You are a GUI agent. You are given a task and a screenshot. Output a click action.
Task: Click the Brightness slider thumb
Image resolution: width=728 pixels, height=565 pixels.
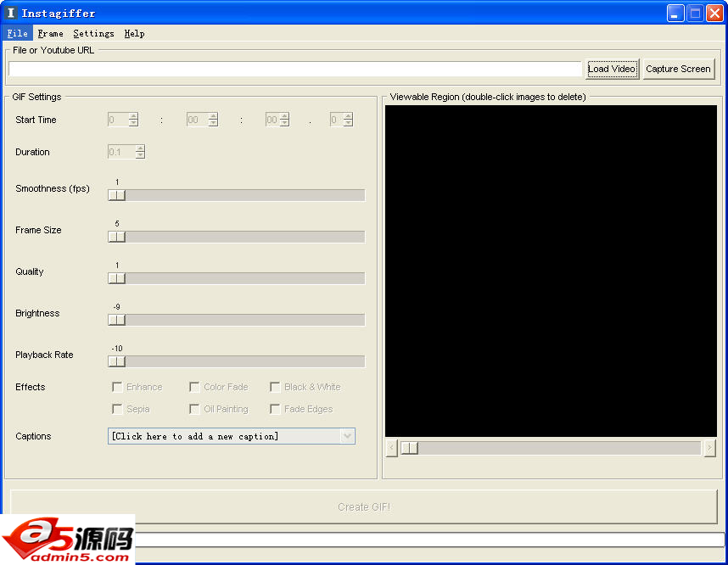coord(117,320)
